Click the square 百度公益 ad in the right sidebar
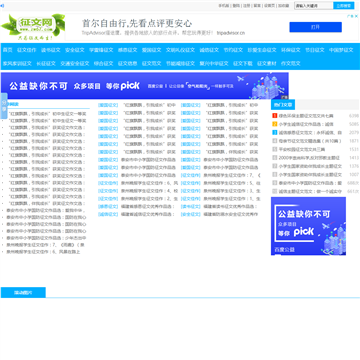 click(x=308, y=226)
